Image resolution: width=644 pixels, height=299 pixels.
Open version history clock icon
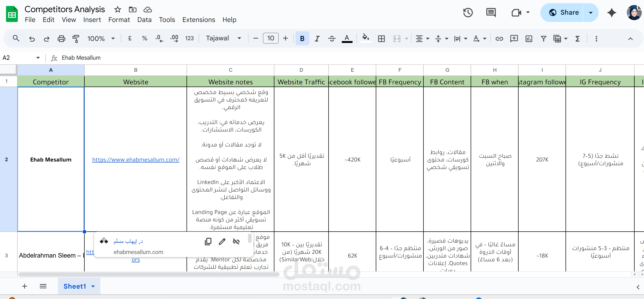(468, 12)
